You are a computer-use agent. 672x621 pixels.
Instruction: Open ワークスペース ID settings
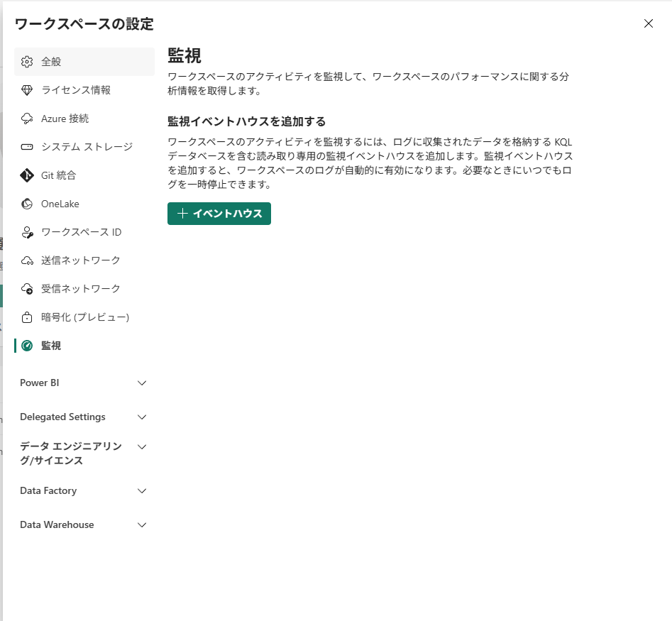[84, 232]
